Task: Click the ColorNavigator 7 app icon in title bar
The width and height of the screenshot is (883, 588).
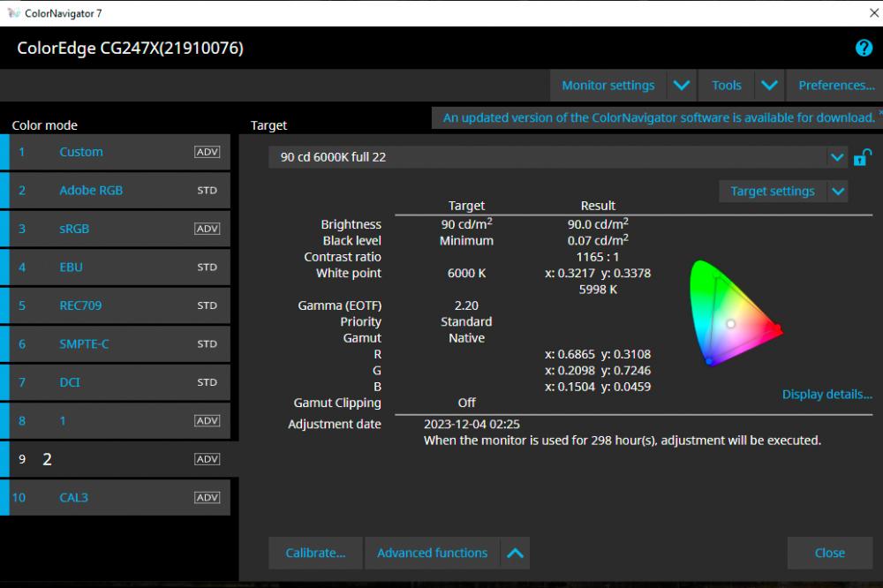Action: click(x=13, y=13)
